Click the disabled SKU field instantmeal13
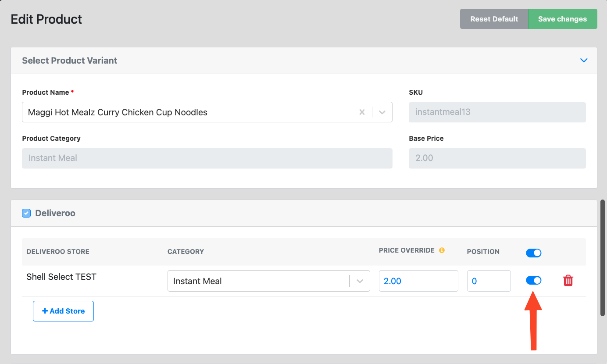 pos(497,112)
